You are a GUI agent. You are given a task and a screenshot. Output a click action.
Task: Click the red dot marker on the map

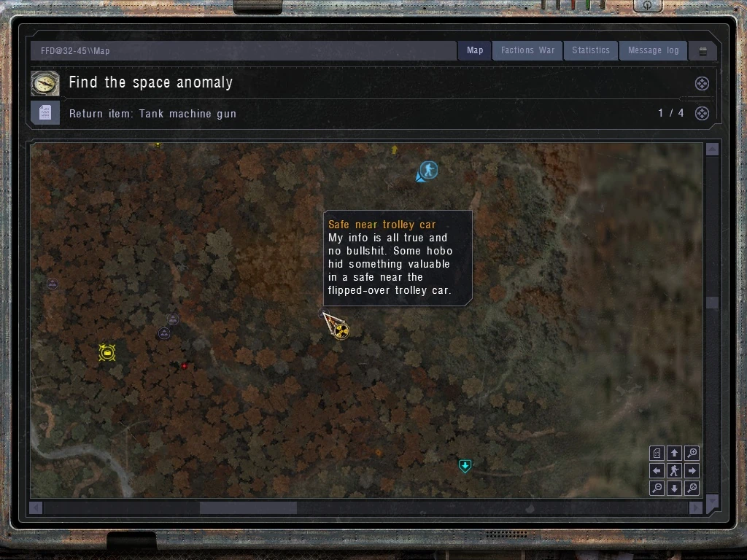tap(184, 366)
